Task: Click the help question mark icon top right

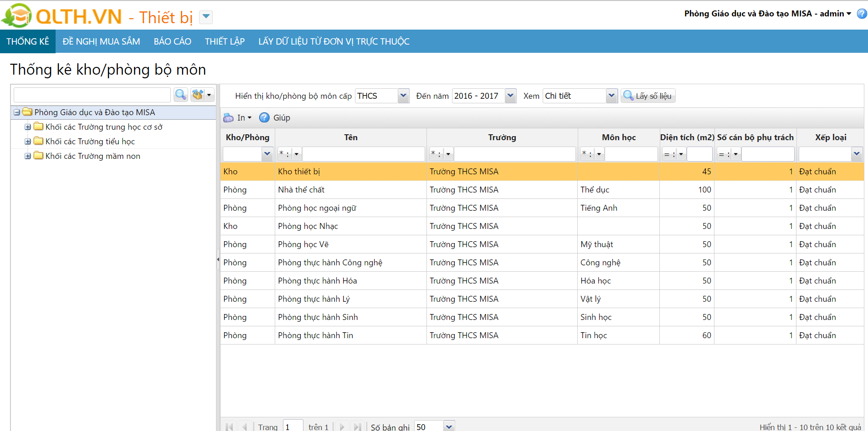Action: pyautogui.click(x=862, y=14)
